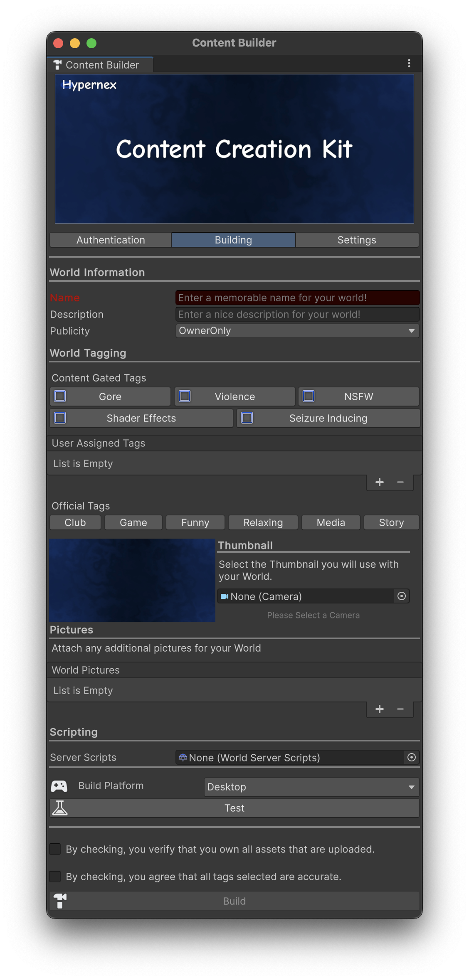Viewport: 469px width, 980px height.
Task: Expand the Build Platform Desktop dropdown
Action: coord(311,787)
